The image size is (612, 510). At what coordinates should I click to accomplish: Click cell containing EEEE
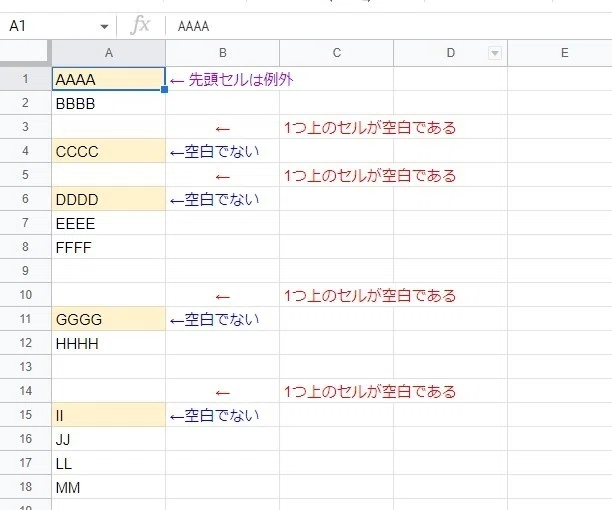point(109,223)
